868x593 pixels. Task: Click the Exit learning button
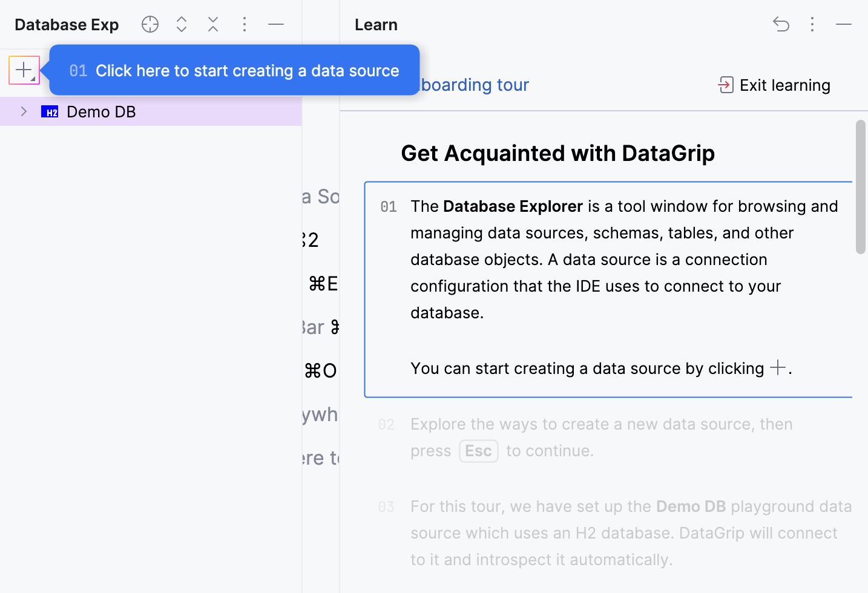point(774,85)
